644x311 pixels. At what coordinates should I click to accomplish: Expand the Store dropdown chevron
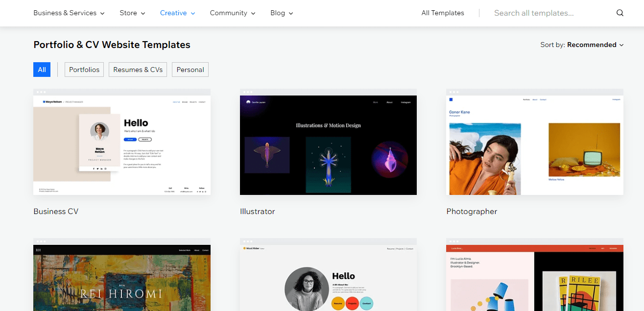143,14
